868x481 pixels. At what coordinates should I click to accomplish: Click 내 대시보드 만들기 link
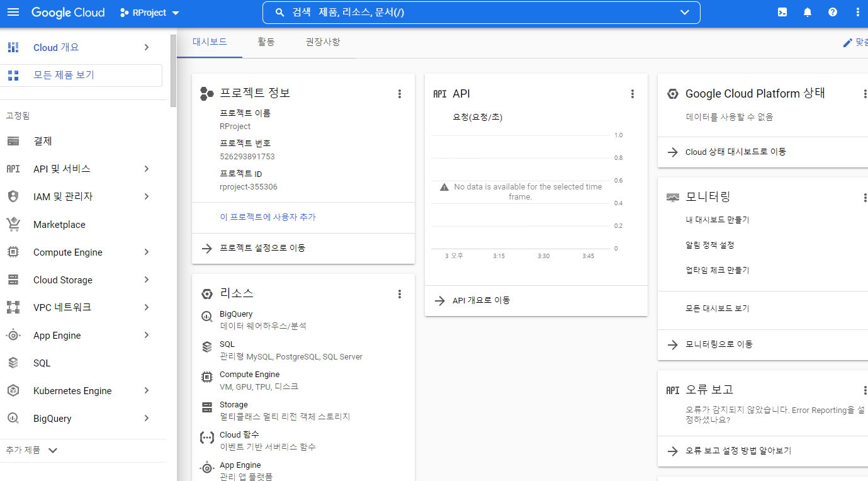[718, 220]
